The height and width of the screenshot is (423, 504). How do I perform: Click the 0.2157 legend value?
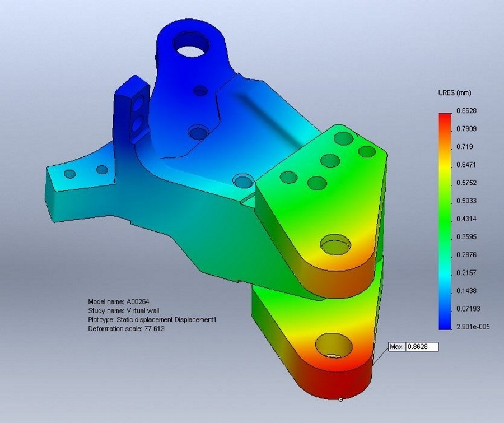click(x=466, y=273)
